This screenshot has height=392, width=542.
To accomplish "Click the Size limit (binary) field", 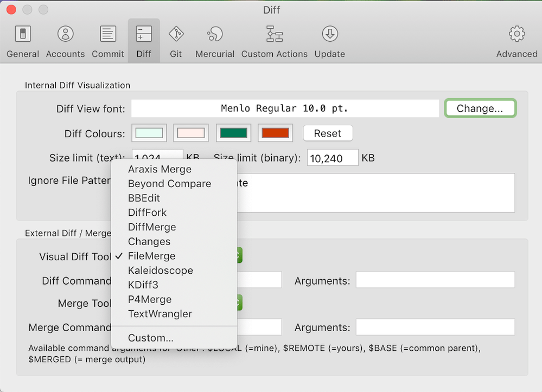I will (333, 158).
